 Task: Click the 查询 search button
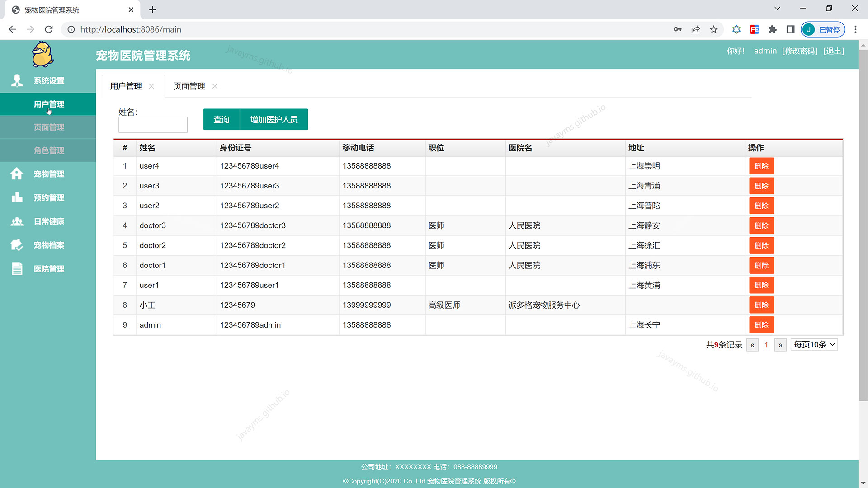coord(222,119)
